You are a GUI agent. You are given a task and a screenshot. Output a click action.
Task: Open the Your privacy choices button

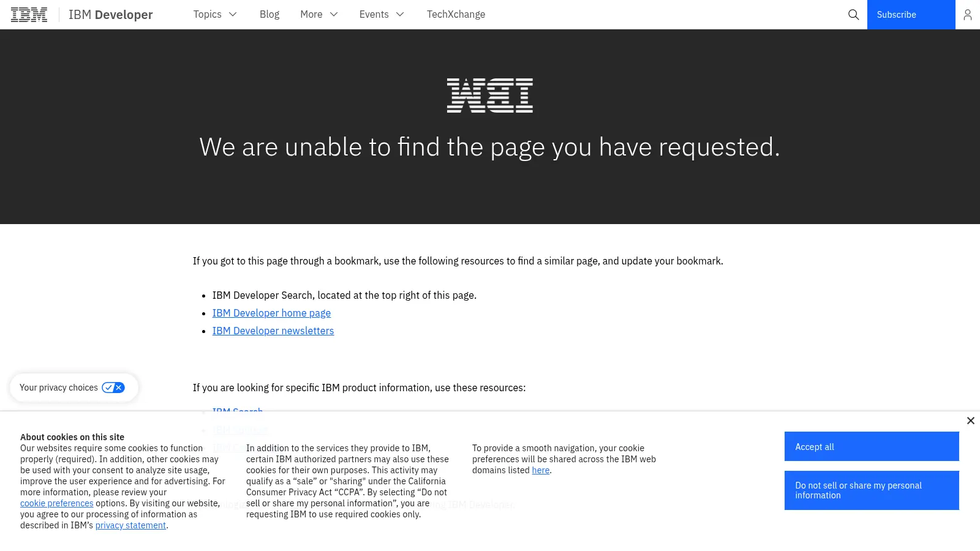(74, 388)
